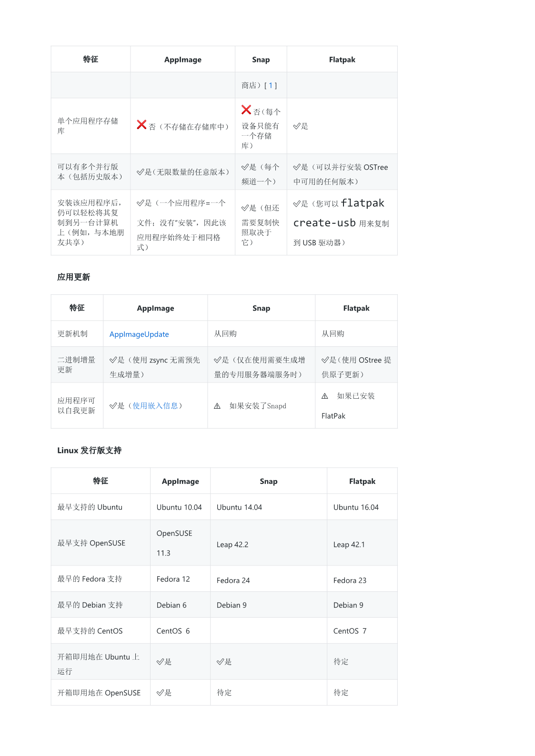The height and width of the screenshot is (756, 535).
Task: Click the red X in the Snap 否（每个设备 cell
Action: pyautogui.click(x=246, y=110)
